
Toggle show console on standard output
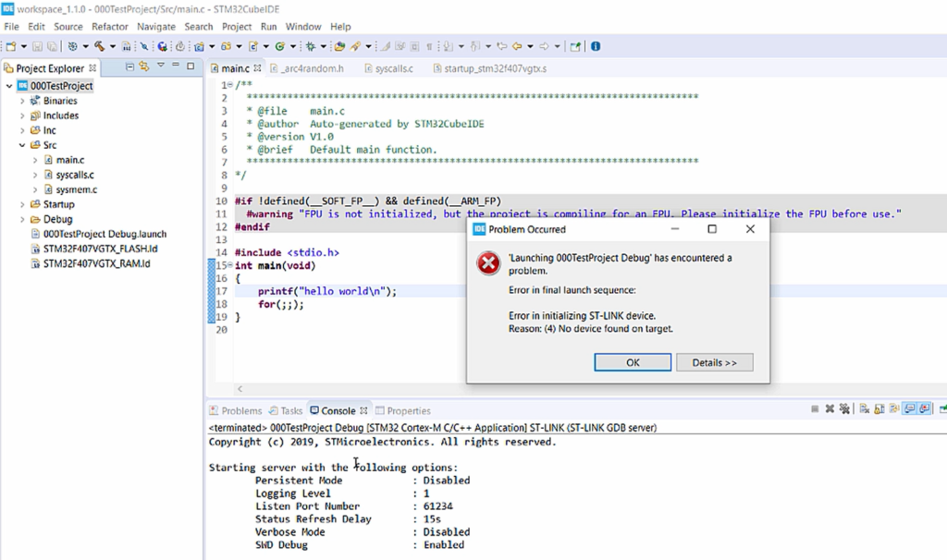point(910,409)
